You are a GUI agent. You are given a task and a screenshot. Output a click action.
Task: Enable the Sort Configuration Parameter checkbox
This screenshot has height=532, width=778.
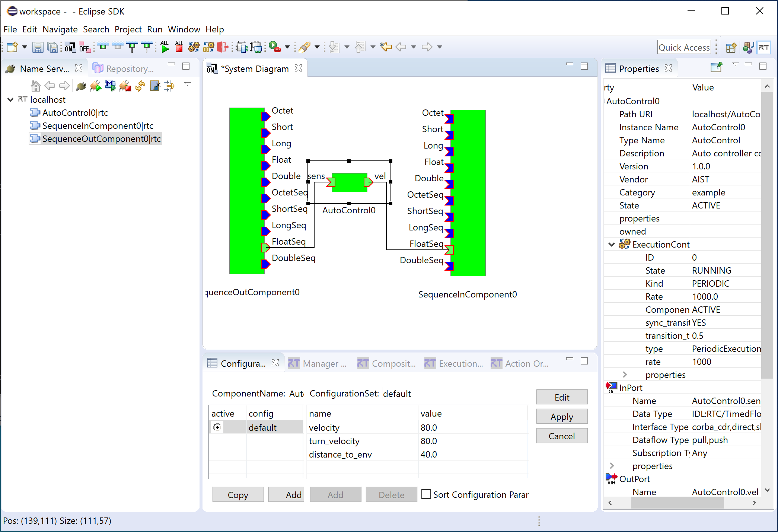tap(426, 494)
